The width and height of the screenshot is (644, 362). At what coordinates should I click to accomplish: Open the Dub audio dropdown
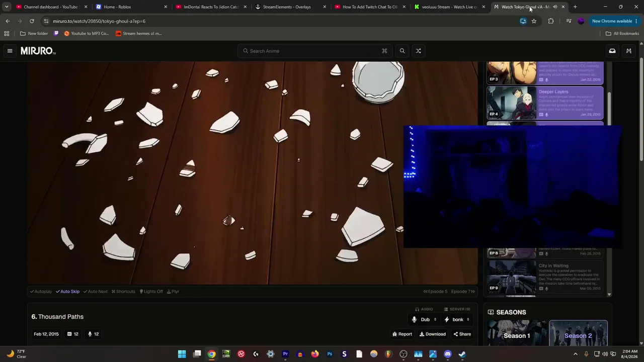[424, 320]
